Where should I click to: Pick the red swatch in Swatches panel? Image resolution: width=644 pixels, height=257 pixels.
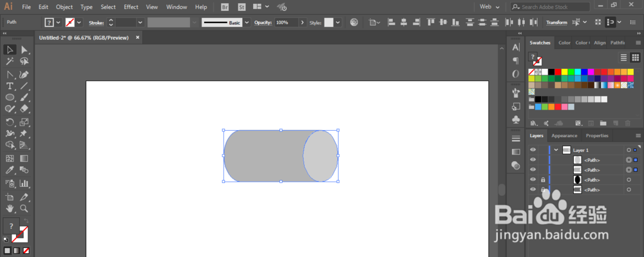558,72
